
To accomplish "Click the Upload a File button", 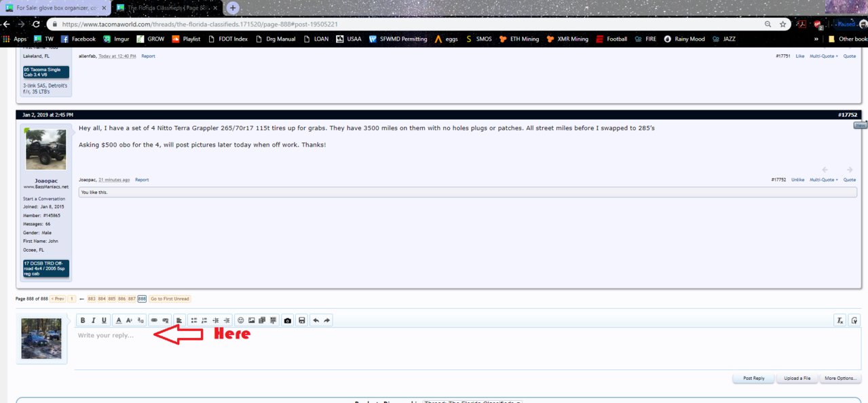I will pyautogui.click(x=797, y=378).
